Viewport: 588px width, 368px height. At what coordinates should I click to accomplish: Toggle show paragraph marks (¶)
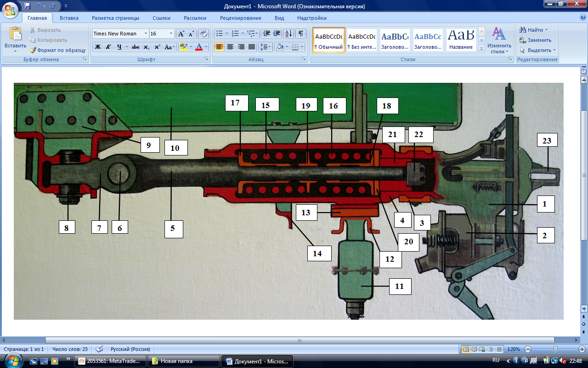(x=300, y=34)
